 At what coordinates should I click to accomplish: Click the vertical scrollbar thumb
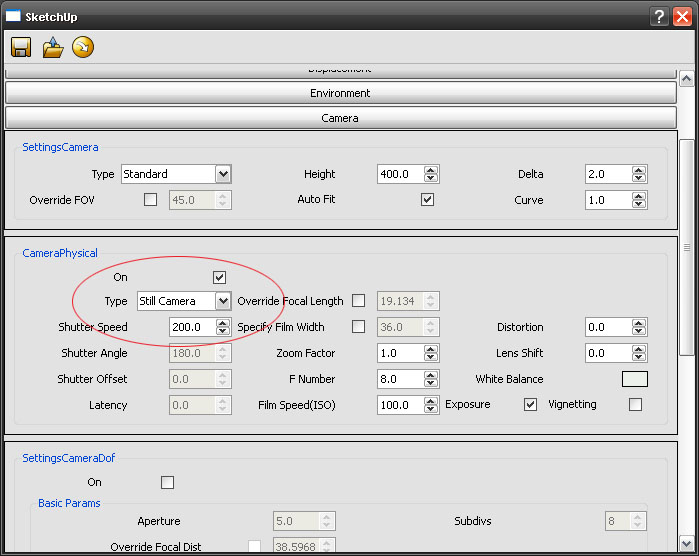[x=687, y=247]
